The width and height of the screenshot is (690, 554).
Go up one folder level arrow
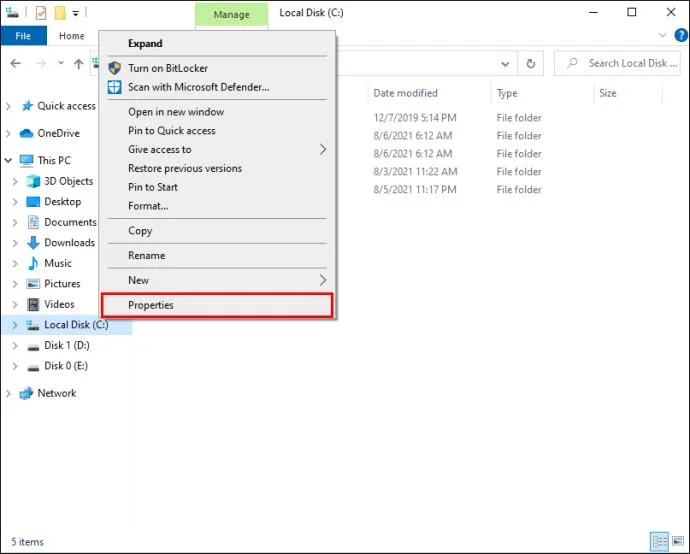pyautogui.click(x=79, y=64)
